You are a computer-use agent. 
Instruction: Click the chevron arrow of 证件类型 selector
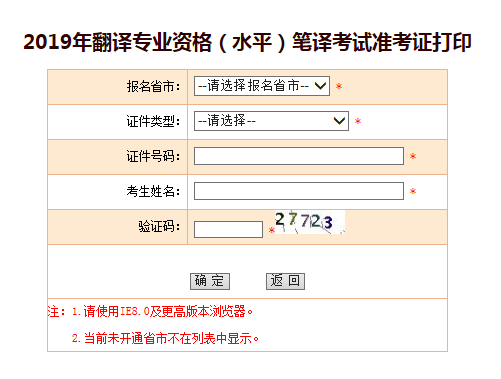(x=339, y=121)
